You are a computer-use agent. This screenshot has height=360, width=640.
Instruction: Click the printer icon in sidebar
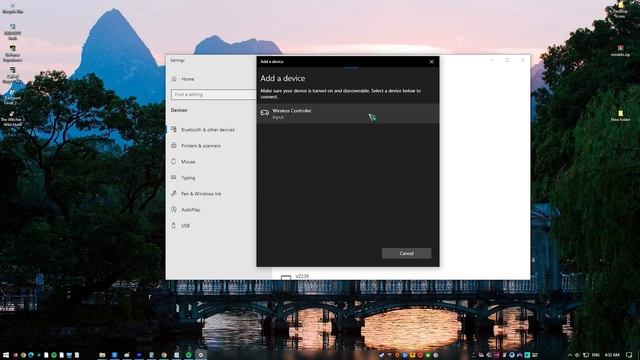174,145
